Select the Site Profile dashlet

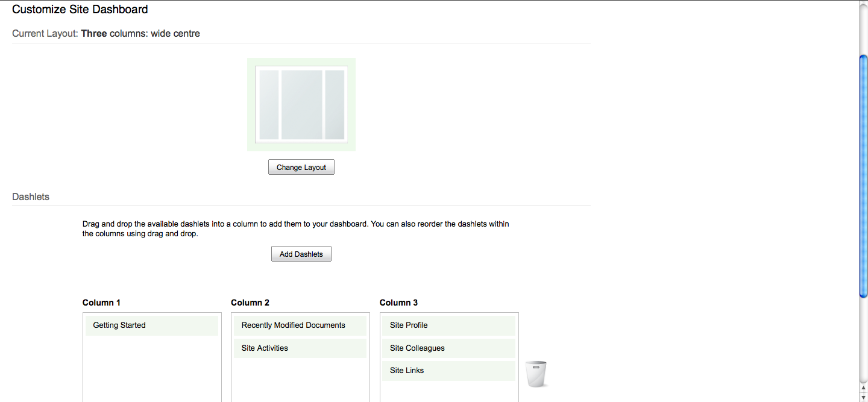click(448, 325)
